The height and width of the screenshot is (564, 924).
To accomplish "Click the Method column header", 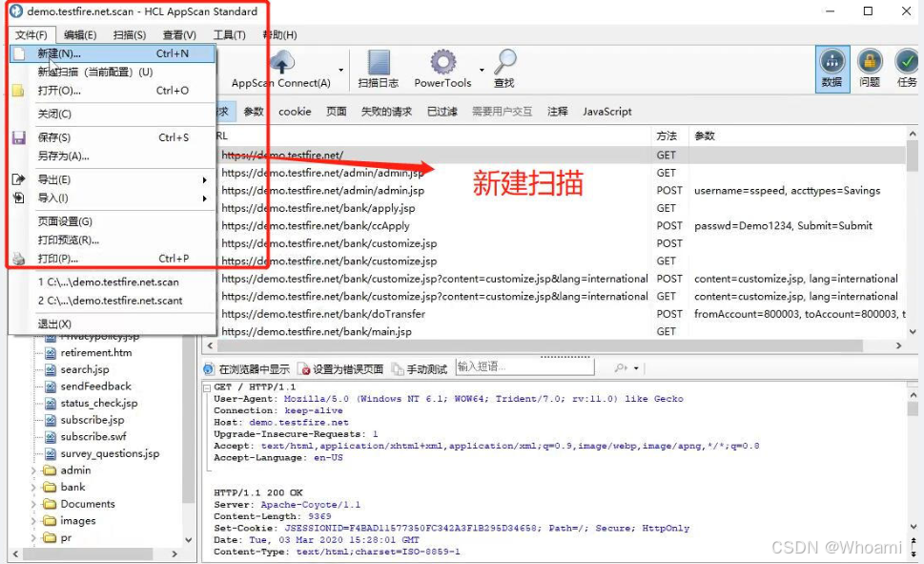I will click(670, 136).
